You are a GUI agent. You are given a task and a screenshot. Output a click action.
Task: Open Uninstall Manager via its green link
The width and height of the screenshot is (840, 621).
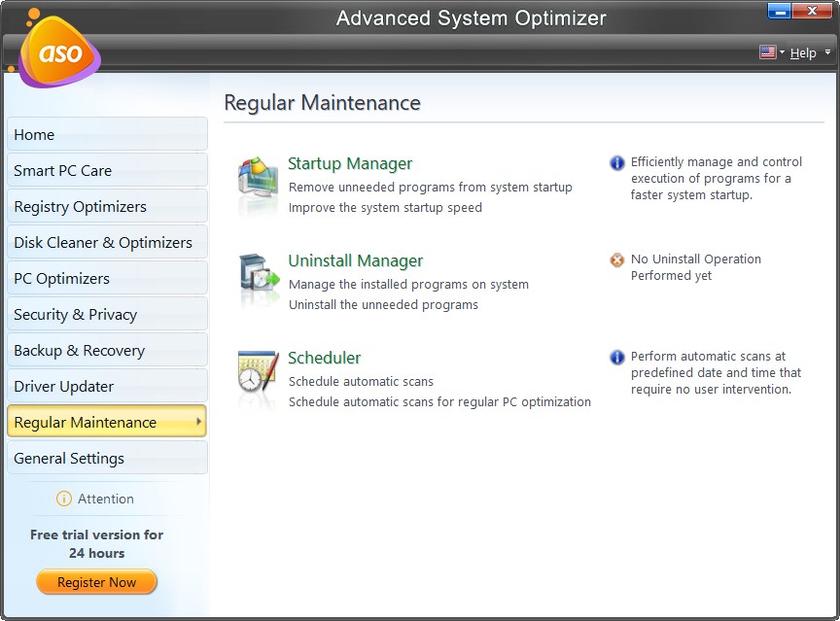click(356, 260)
